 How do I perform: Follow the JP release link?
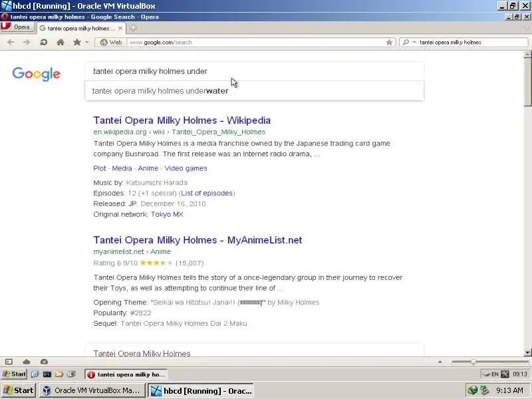pos(132,203)
